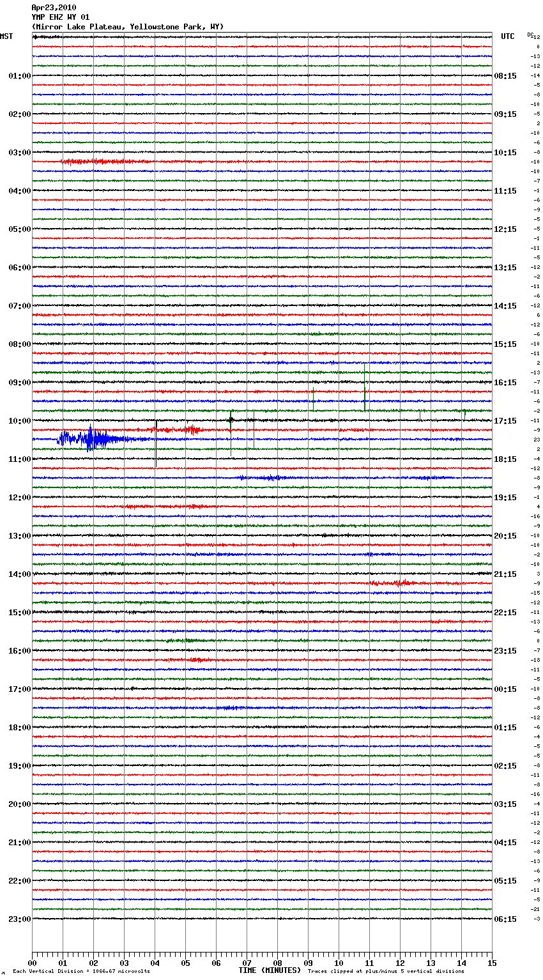Click the red tremor burst below 03:00
This screenshot has width=543, height=980.
(105, 162)
